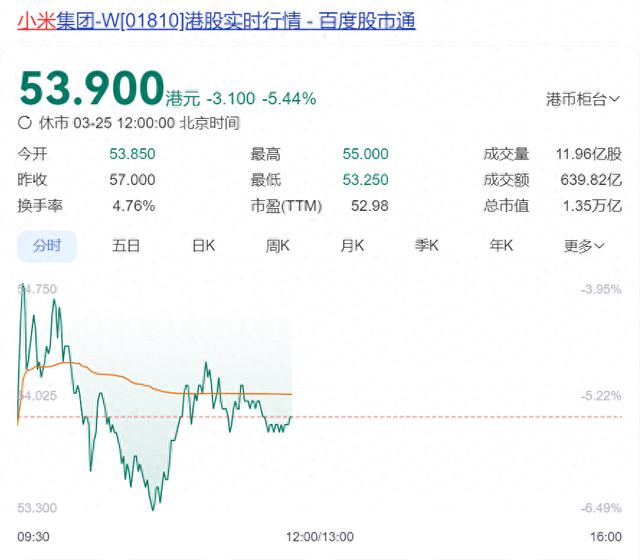Click the lowest trough of the green price line

(153, 509)
